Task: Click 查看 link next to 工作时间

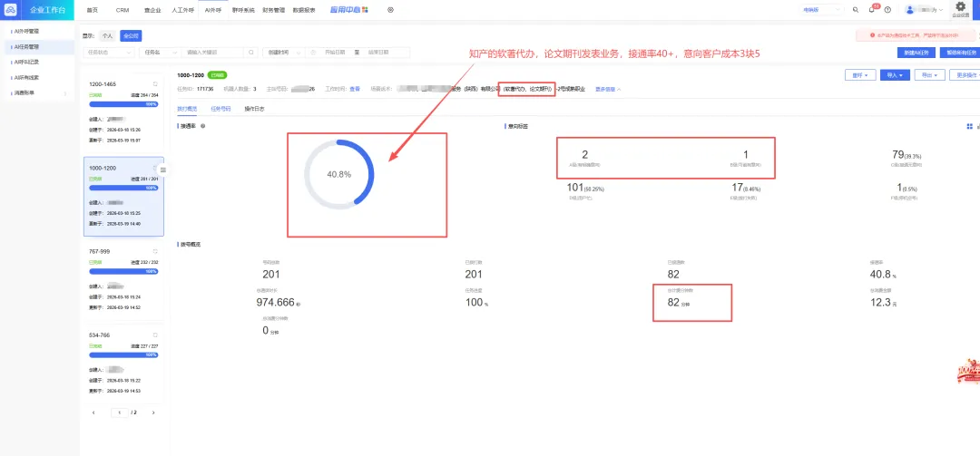Action: click(x=355, y=90)
